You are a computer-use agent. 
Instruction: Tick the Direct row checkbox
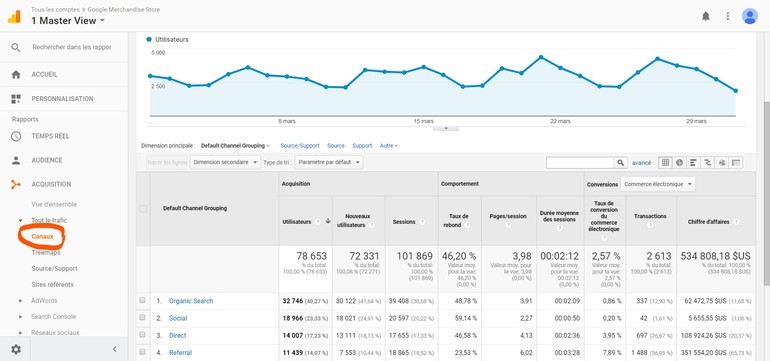click(x=142, y=334)
